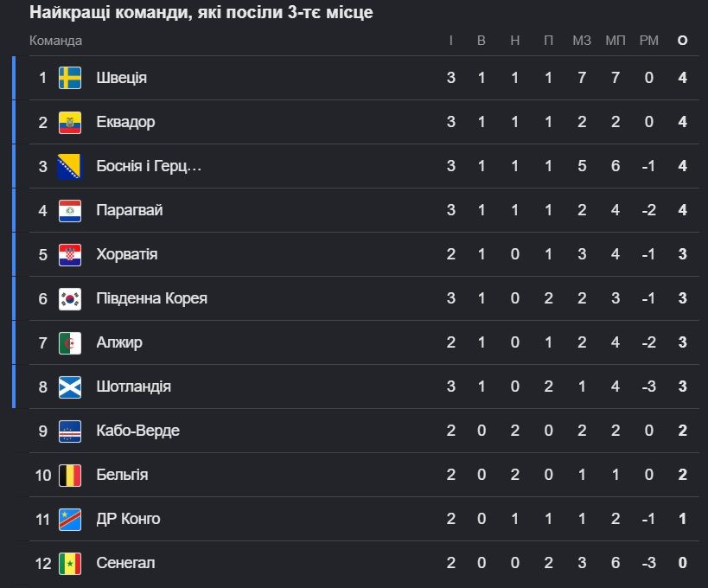The height and width of the screenshot is (588, 708).
Task: Click the РМ goal difference header
Action: tap(649, 41)
